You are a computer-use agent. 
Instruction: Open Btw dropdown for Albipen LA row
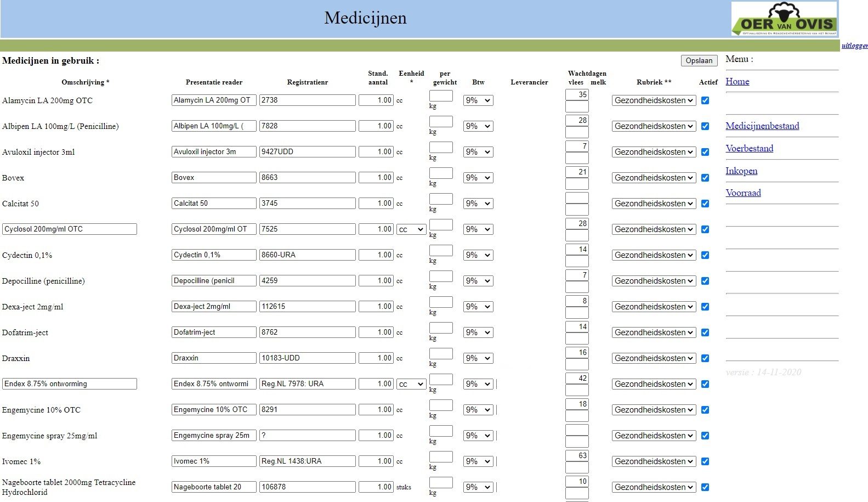[x=478, y=126]
